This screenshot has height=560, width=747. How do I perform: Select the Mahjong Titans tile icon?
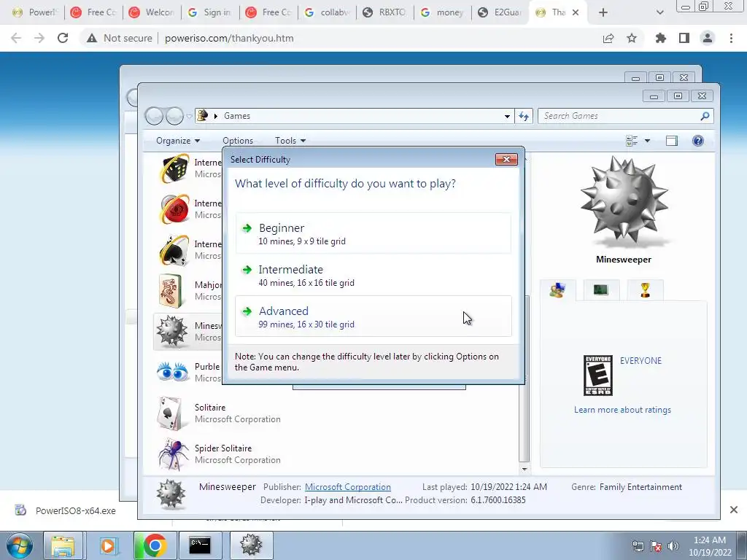coord(171,291)
